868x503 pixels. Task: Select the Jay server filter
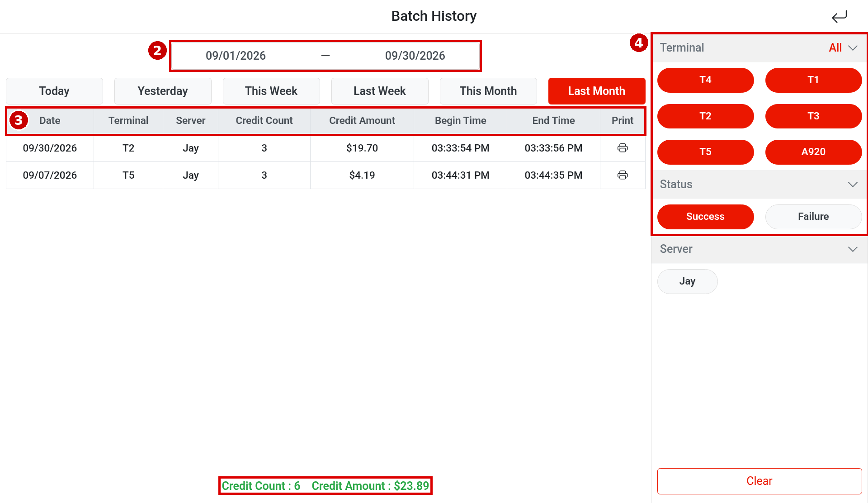[x=687, y=281]
